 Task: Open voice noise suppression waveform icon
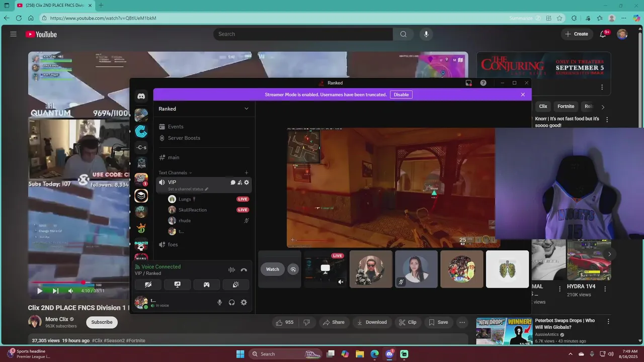pos(231,270)
